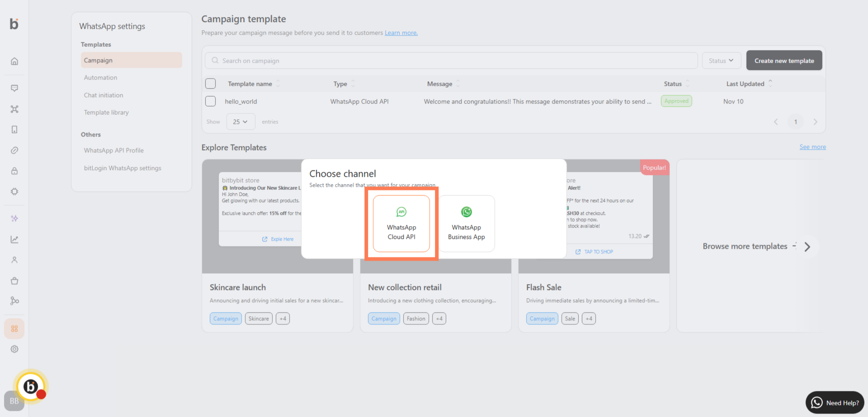Click the contacts person sidebar icon
Screen dimensions: 868x417
coord(14,260)
